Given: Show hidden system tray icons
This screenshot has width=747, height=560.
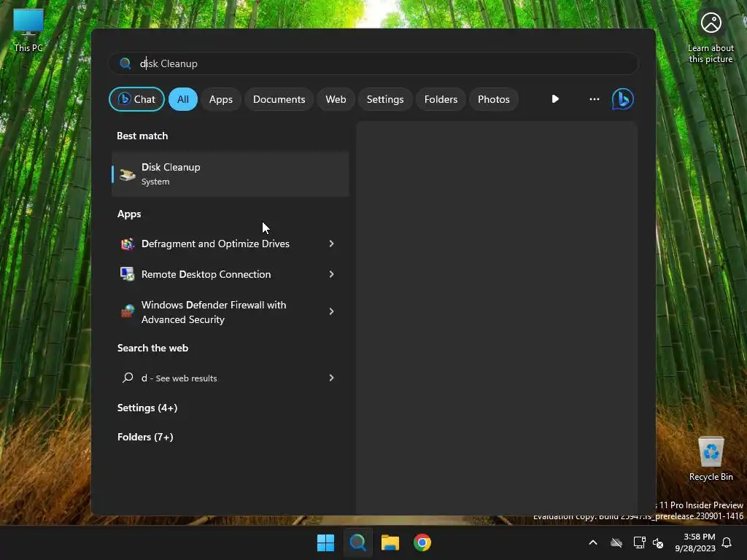Looking at the screenshot, I should tap(592, 542).
